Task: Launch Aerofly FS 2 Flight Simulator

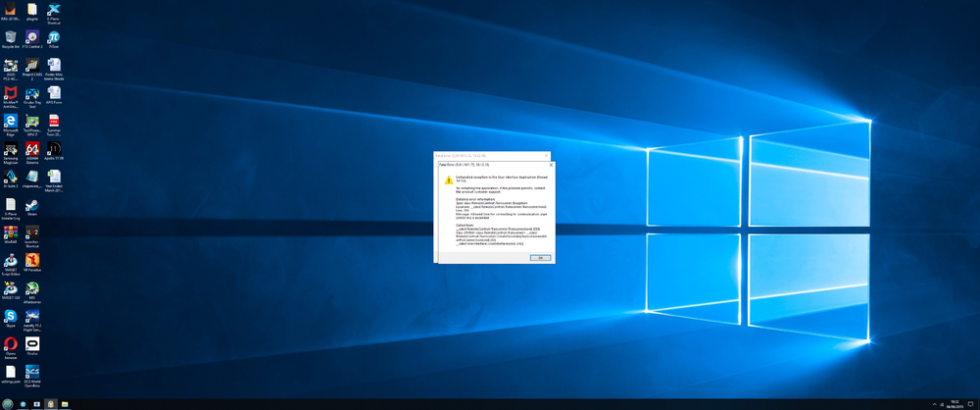Action: (32, 316)
